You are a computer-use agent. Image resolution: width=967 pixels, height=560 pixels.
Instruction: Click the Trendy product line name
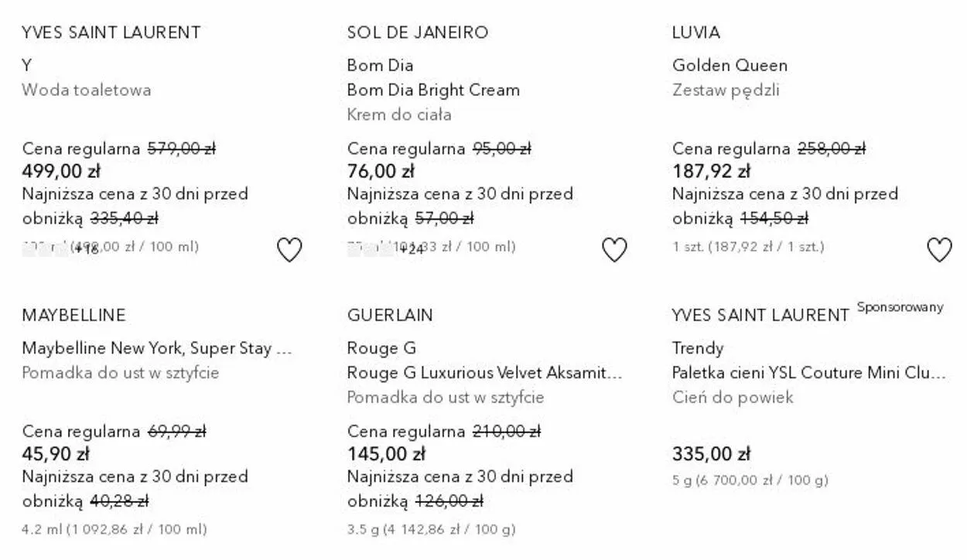[698, 348]
